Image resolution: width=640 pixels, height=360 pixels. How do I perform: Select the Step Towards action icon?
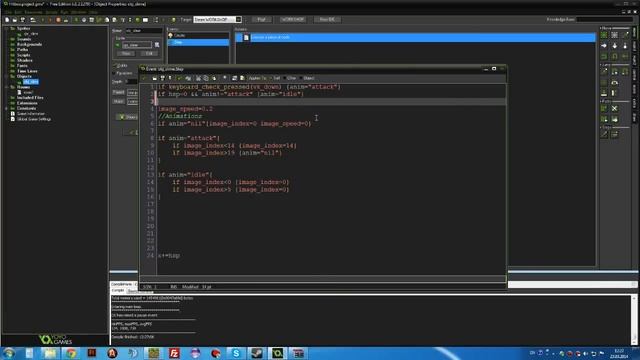click(x=604, y=135)
